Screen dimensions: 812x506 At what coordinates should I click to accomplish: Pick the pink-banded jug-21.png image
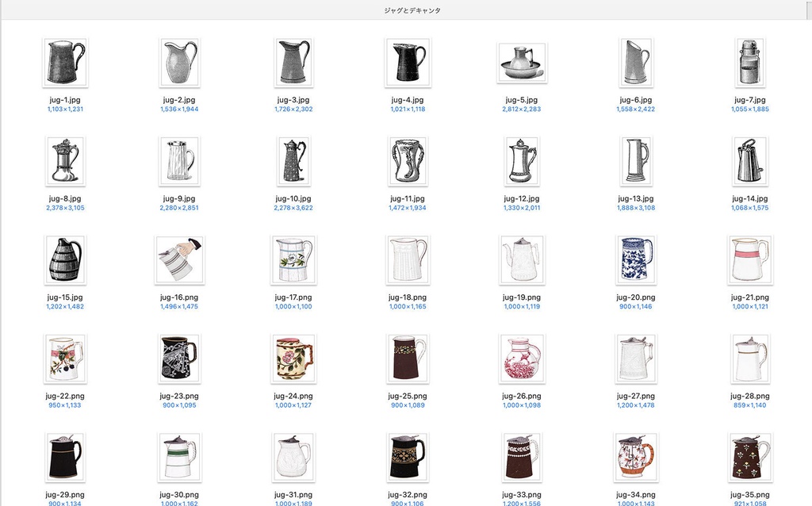pyautogui.click(x=750, y=260)
